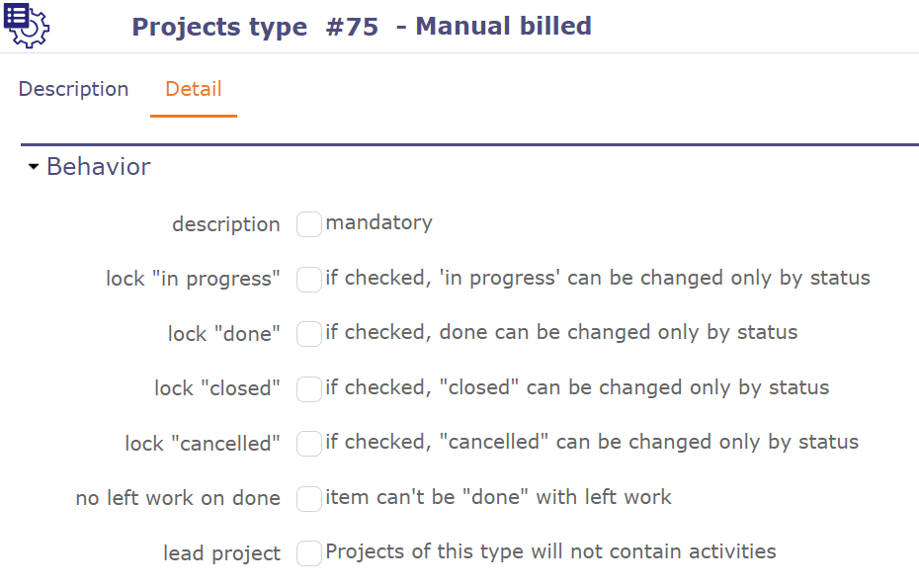
Task: Enable the mandatory description checkbox
Action: (x=308, y=224)
